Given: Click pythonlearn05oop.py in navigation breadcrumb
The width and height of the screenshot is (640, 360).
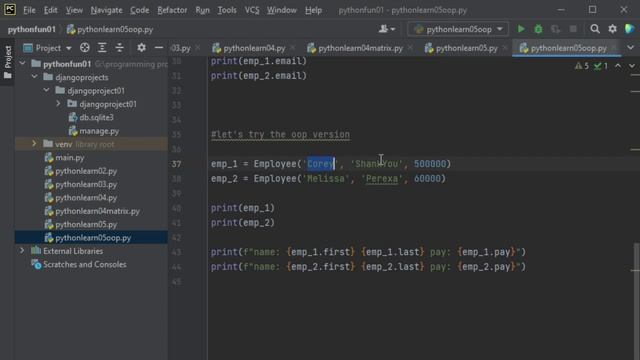Looking at the screenshot, I should click(x=110, y=29).
